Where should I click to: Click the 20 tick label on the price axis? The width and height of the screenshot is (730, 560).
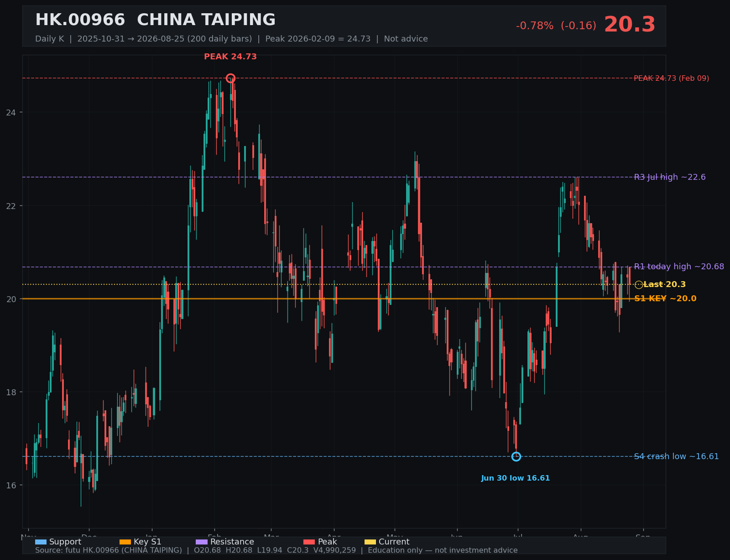(x=11, y=299)
